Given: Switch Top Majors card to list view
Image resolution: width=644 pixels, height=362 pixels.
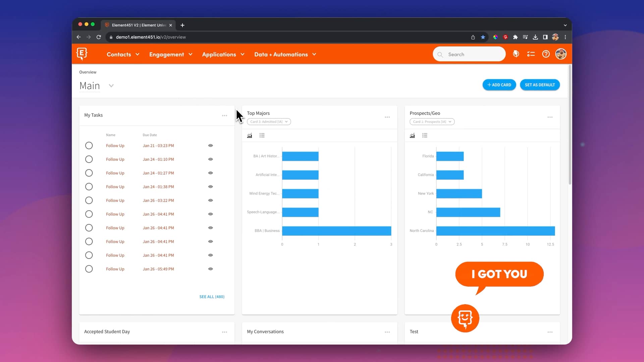Looking at the screenshot, I should point(262,135).
